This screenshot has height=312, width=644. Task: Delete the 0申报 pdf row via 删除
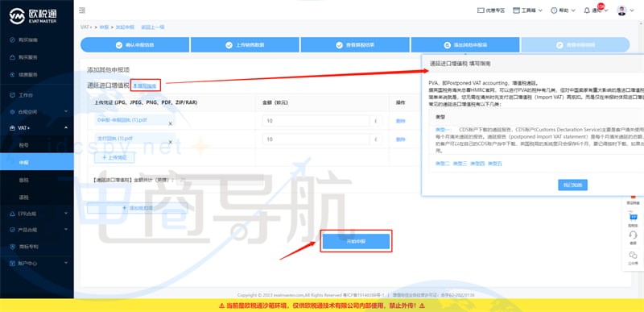pos(400,121)
